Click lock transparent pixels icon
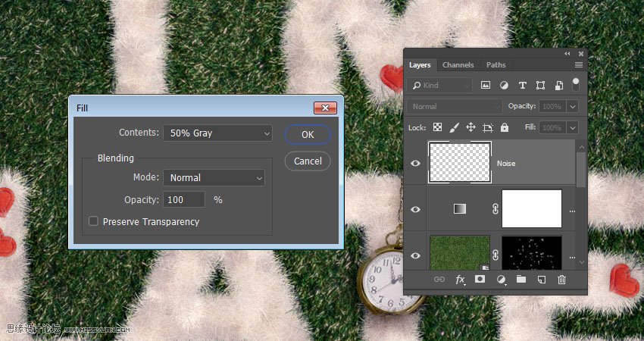644x341 pixels. coord(437,128)
